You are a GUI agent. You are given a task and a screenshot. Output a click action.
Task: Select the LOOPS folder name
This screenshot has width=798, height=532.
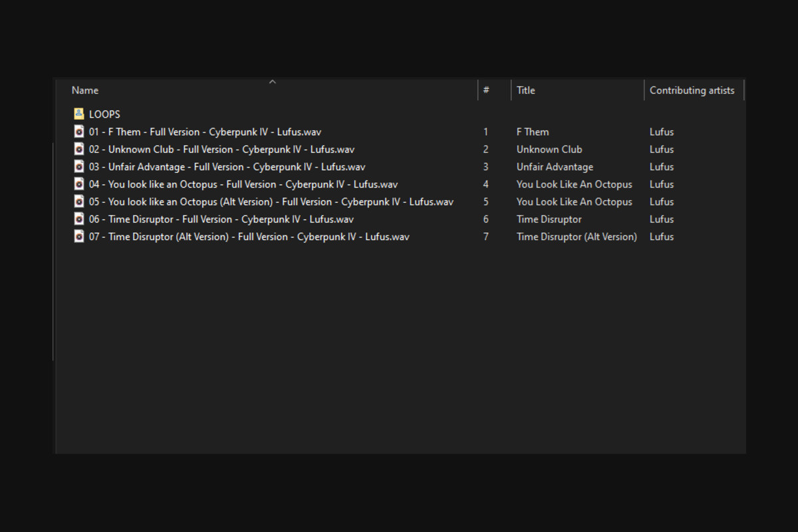(104, 114)
